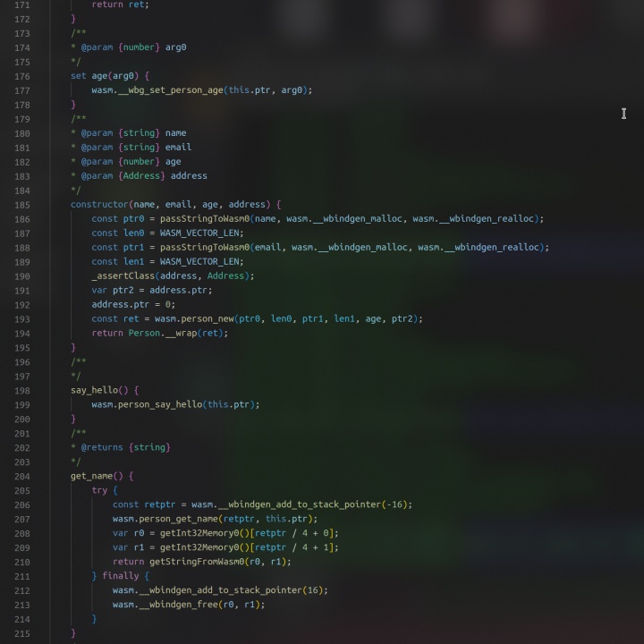Click line number 204 in the gutter
The height and width of the screenshot is (644, 644).
22,477
